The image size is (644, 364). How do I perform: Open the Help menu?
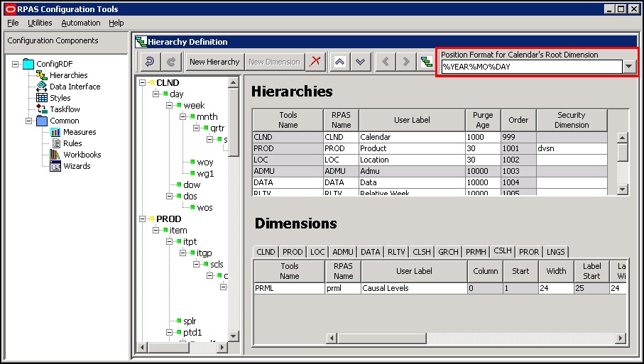116,23
